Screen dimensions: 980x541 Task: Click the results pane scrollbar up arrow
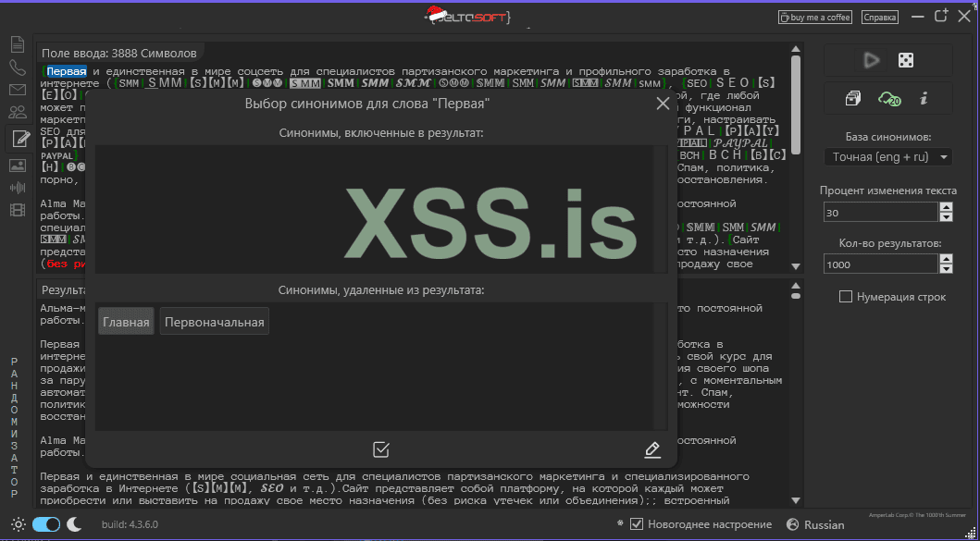796,286
